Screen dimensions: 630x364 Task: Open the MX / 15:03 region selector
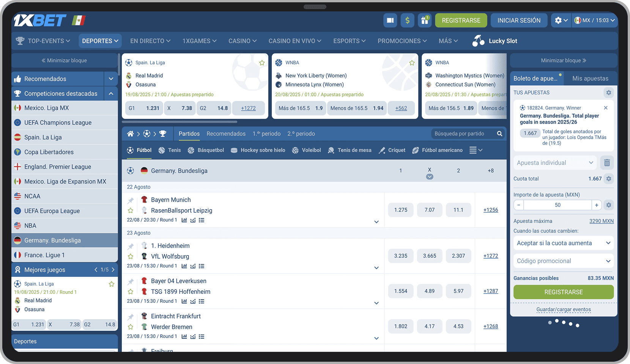[594, 20]
